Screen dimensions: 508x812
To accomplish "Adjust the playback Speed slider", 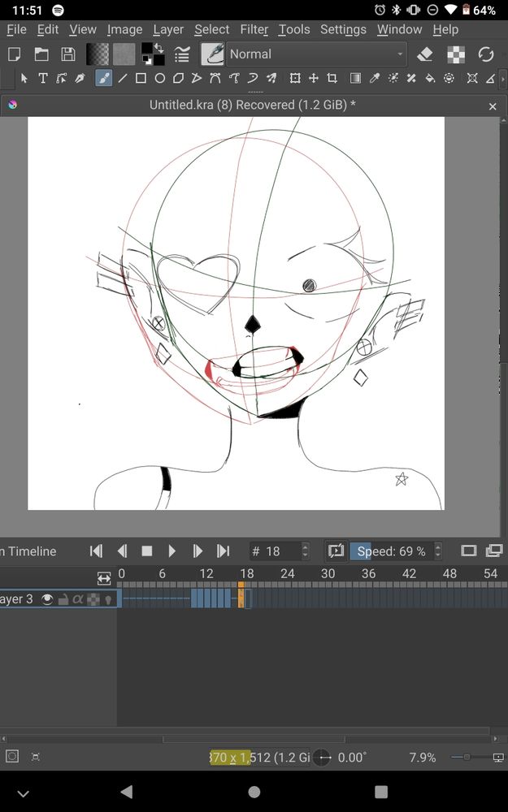I will click(x=391, y=551).
